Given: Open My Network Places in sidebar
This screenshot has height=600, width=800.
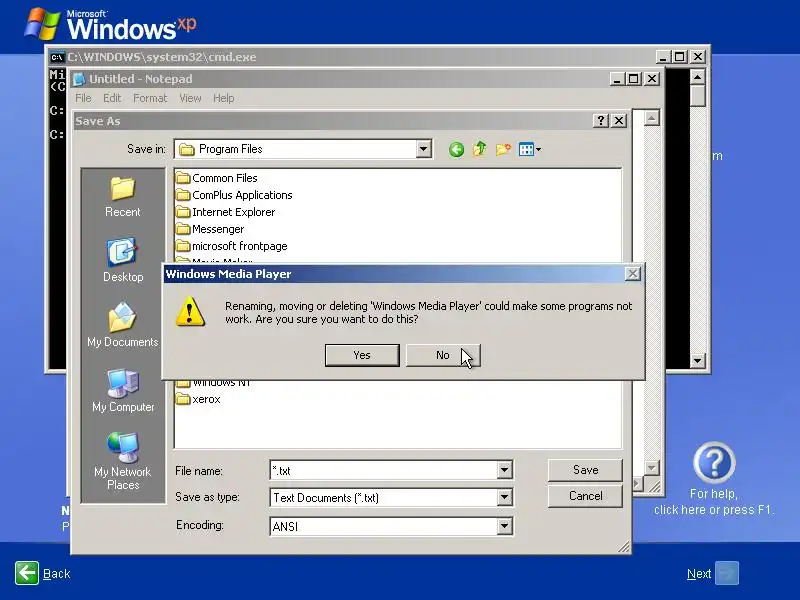Looking at the screenshot, I should point(123,462).
